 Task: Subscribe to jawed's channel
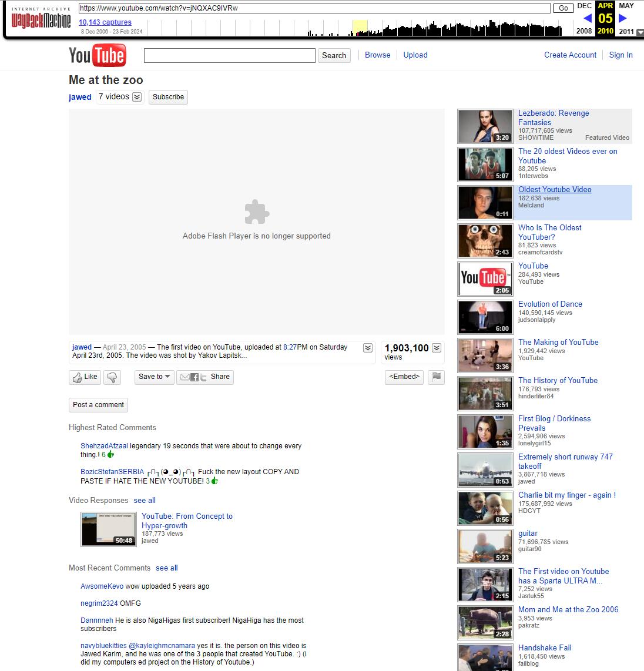click(168, 97)
